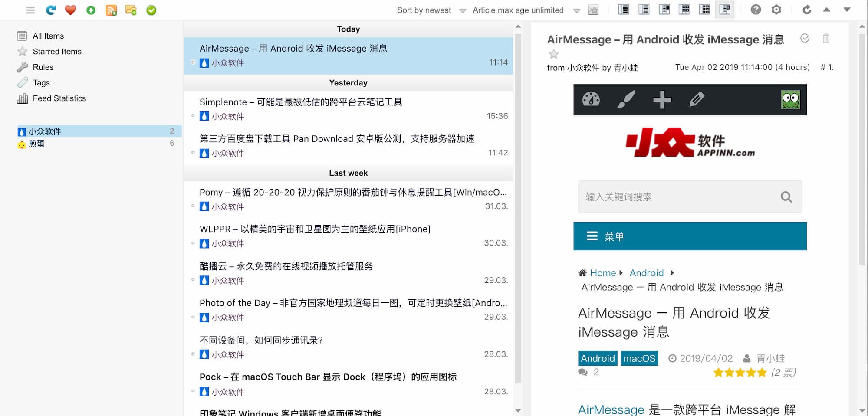This screenshot has height=416, width=868.
Task: Open the Pan Download article in list
Action: 349,146
